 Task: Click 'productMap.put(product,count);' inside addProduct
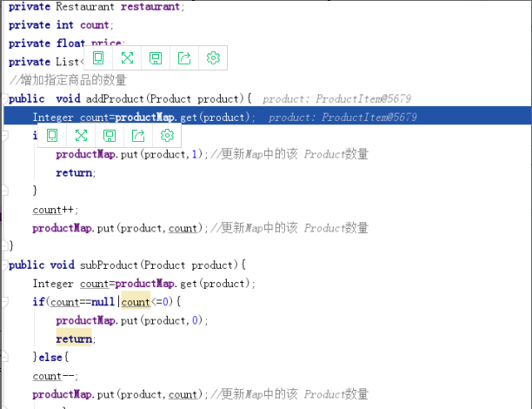point(120,228)
